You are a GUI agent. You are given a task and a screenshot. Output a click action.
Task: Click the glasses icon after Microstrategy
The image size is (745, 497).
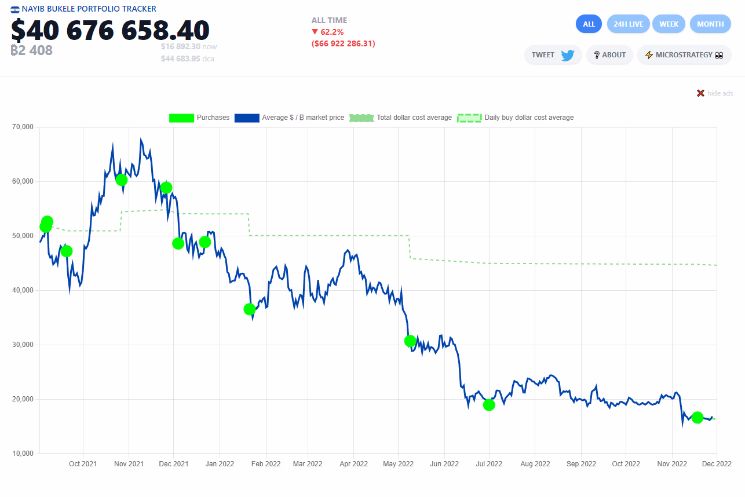(718, 56)
